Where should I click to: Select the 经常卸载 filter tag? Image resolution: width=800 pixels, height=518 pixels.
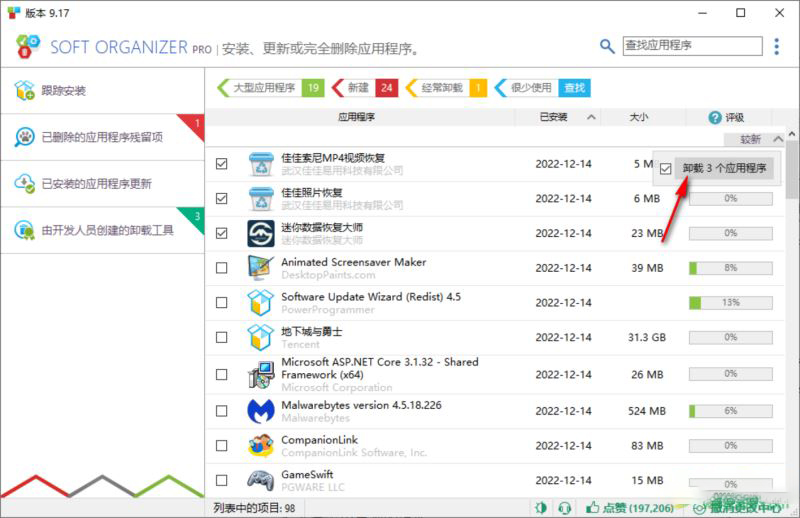click(x=446, y=88)
